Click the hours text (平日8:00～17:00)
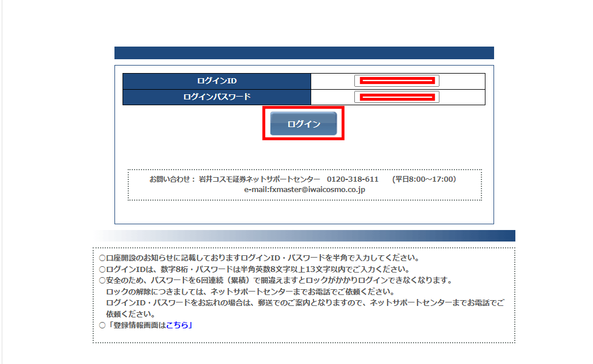 click(424, 179)
